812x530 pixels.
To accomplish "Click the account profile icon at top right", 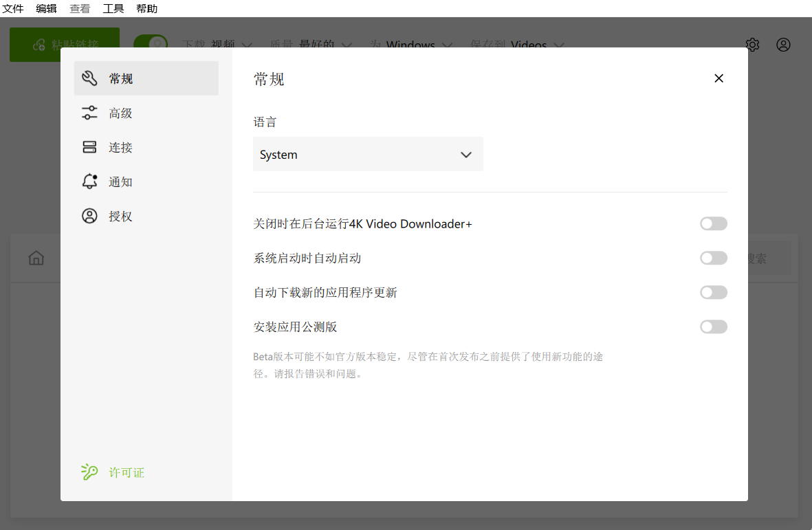I will [x=784, y=45].
